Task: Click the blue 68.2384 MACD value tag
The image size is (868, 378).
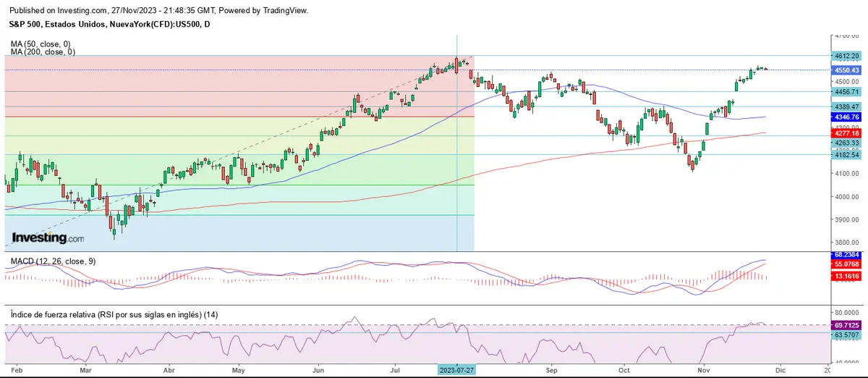Action: pos(846,255)
